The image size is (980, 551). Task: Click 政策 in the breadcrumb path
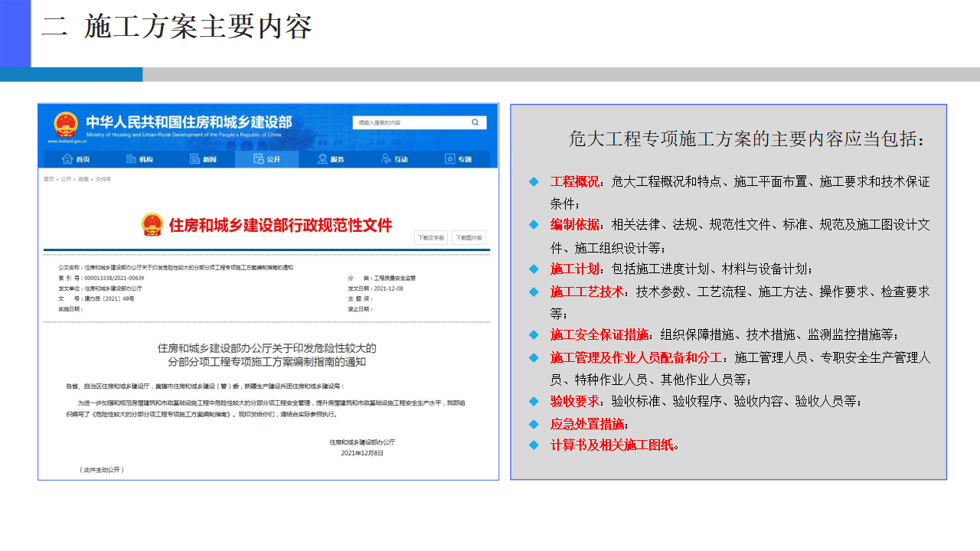[83, 179]
